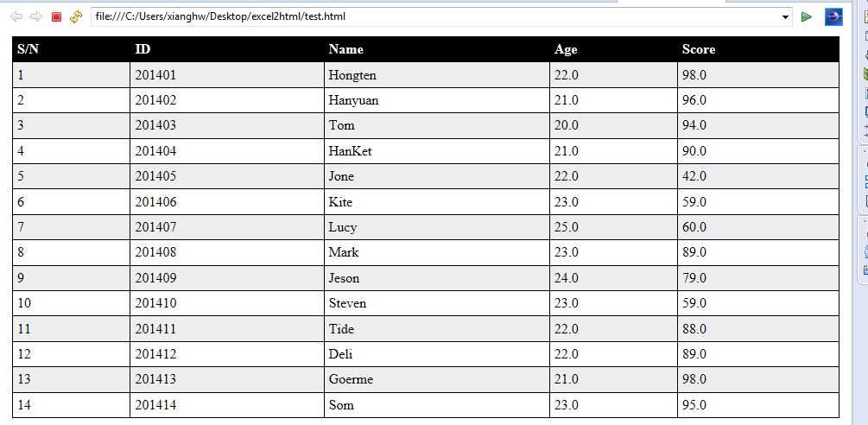The height and width of the screenshot is (425, 868).
Task: Click into the file URL address field
Action: click(x=432, y=16)
